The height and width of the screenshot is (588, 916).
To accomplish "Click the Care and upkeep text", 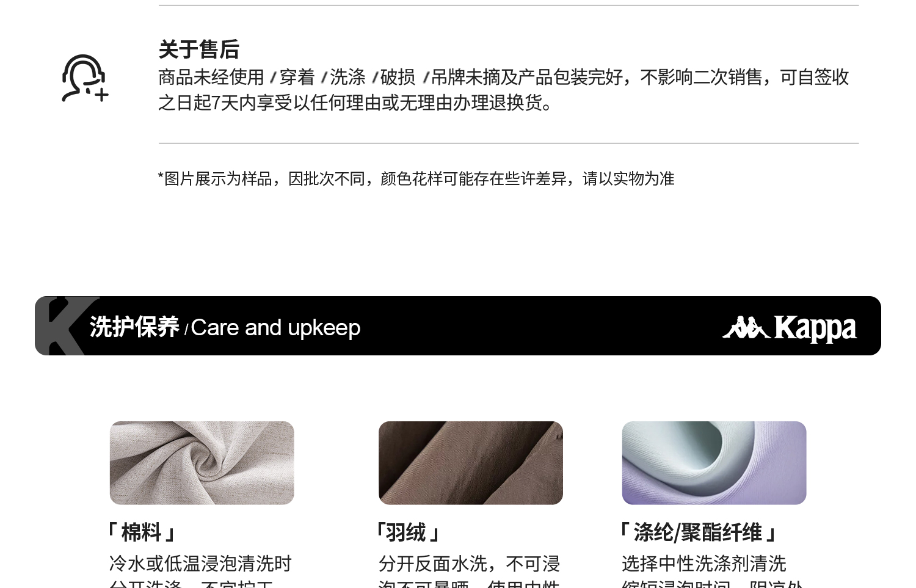I will coord(275,328).
